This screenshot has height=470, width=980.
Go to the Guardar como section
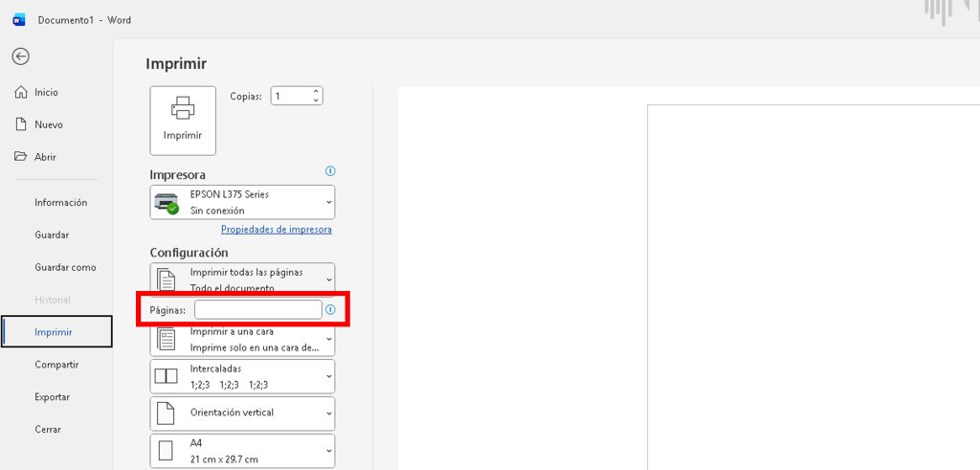pos(65,267)
